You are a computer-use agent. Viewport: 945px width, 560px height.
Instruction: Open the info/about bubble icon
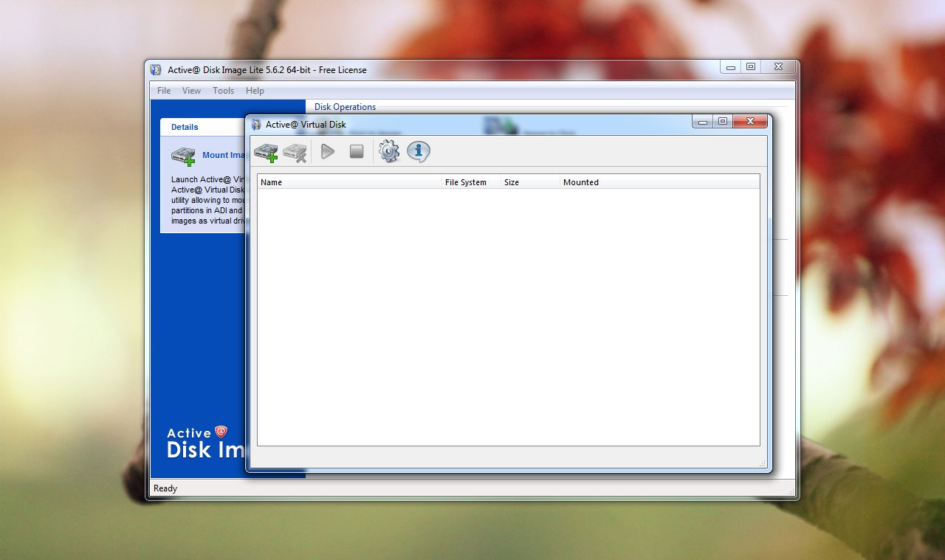coord(419,151)
